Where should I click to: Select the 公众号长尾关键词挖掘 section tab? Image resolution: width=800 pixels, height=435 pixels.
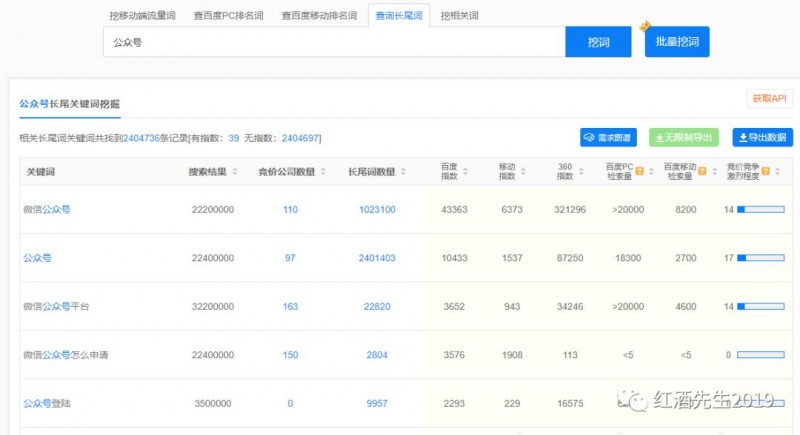(x=69, y=104)
